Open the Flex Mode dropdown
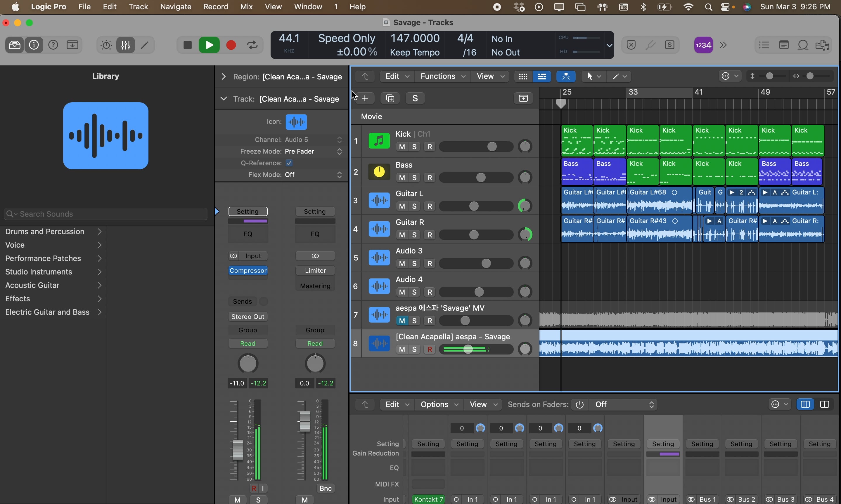Screen dimensions: 841x504 pyautogui.click(x=313, y=175)
